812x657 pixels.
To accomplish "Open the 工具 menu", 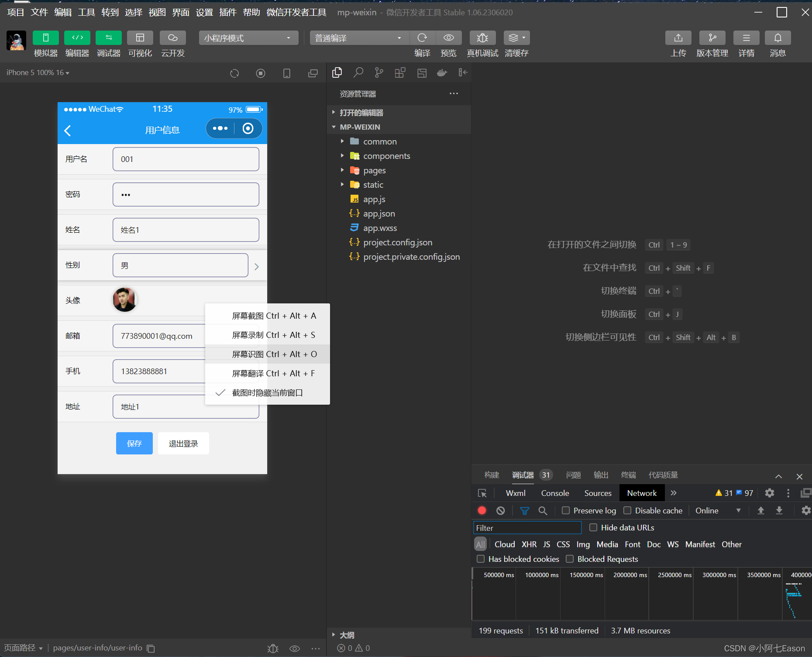I will pos(86,12).
